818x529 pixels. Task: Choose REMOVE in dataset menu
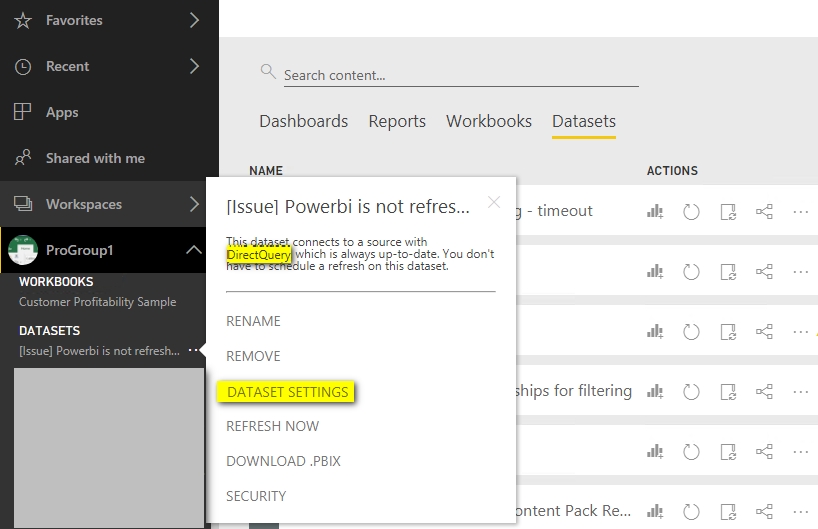coord(253,356)
